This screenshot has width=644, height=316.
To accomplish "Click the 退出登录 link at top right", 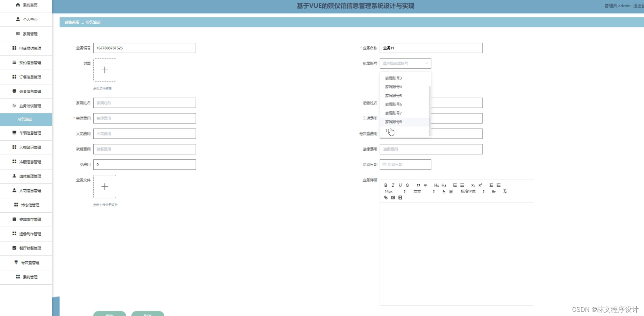I will pos(638,6).
